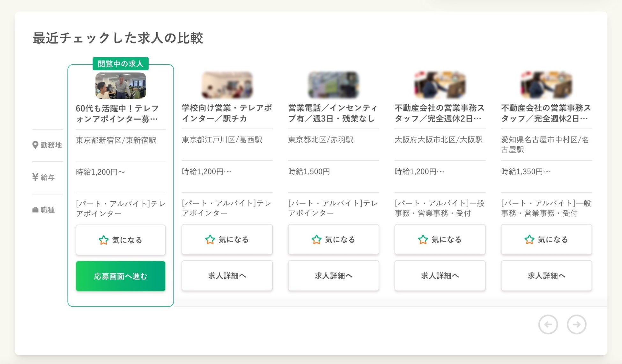Click the left arrow carousel button
The width and height of the screenshot is (622, 364).
pyautogui.click(x=548, y=324)
